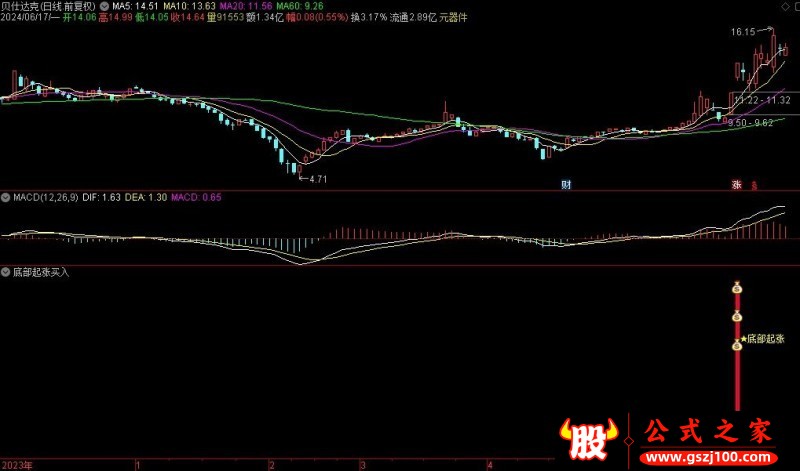The width and height of the screenshot is (800, 471).
Task: Click month 1 on the time axis
Action: click(138, 465)
